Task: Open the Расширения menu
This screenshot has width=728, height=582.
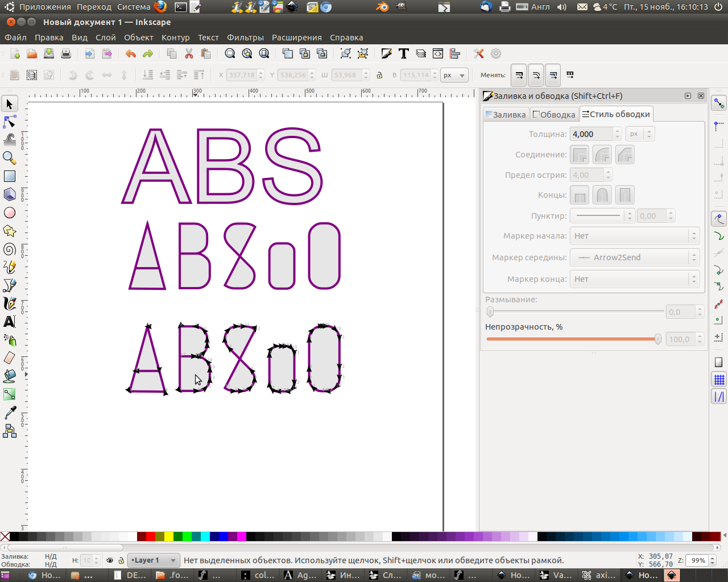Action: tap(297, 38)
